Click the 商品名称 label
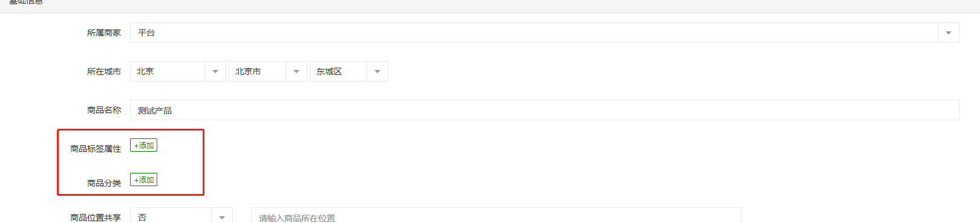The width and height of the screenshot is (980, 223). tap(104, 110)
